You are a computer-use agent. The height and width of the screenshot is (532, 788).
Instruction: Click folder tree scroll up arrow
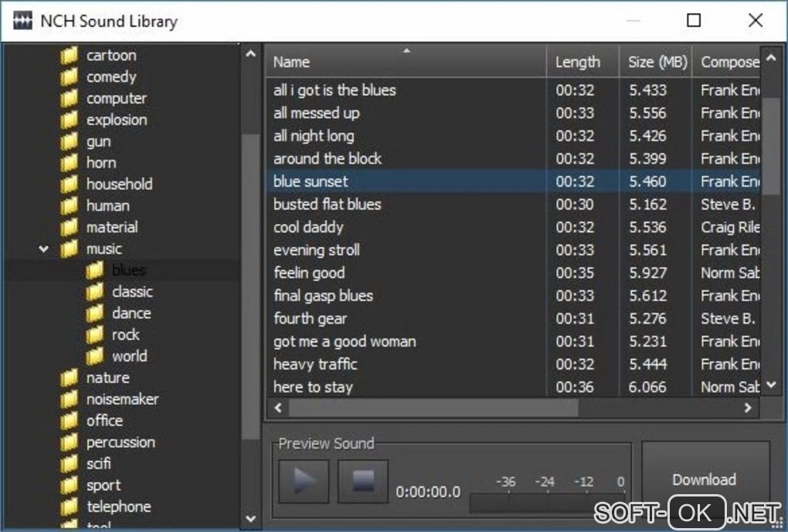[251, 54]
